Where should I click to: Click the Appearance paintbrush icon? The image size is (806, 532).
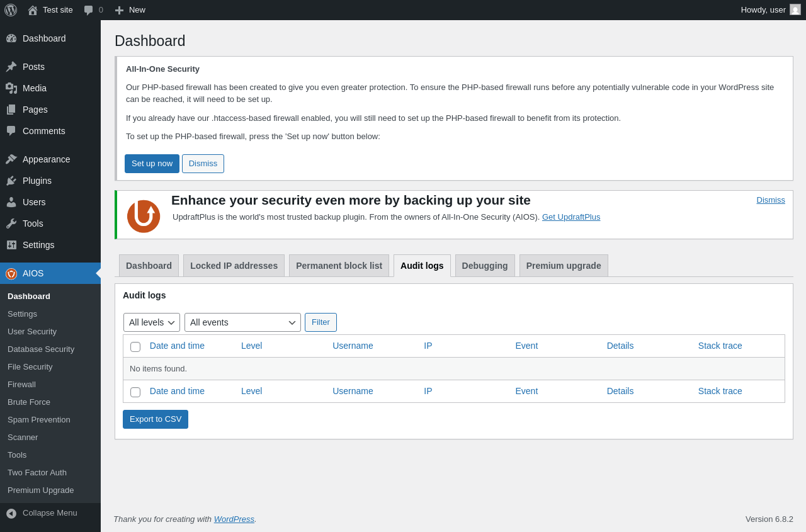(x=11, y=159)
